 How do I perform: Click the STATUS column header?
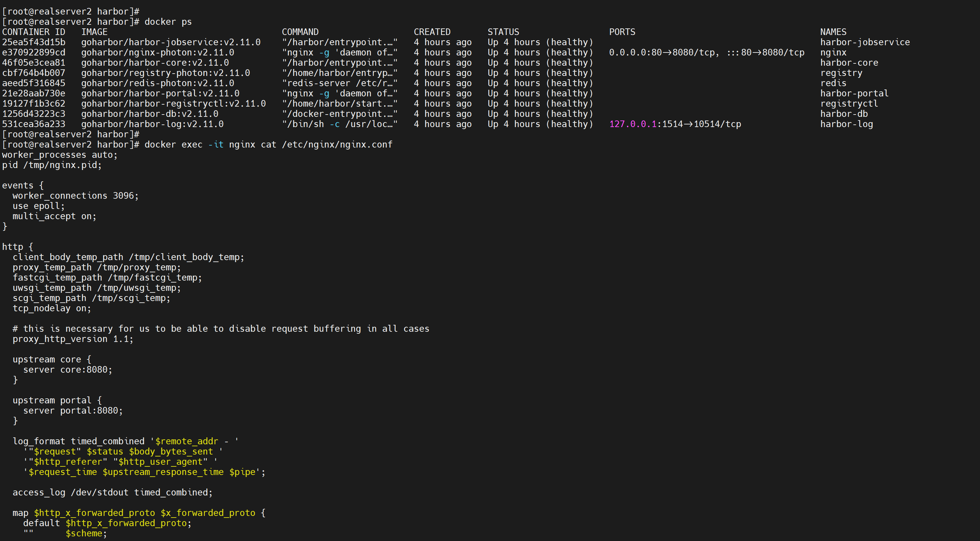(503, 32)
